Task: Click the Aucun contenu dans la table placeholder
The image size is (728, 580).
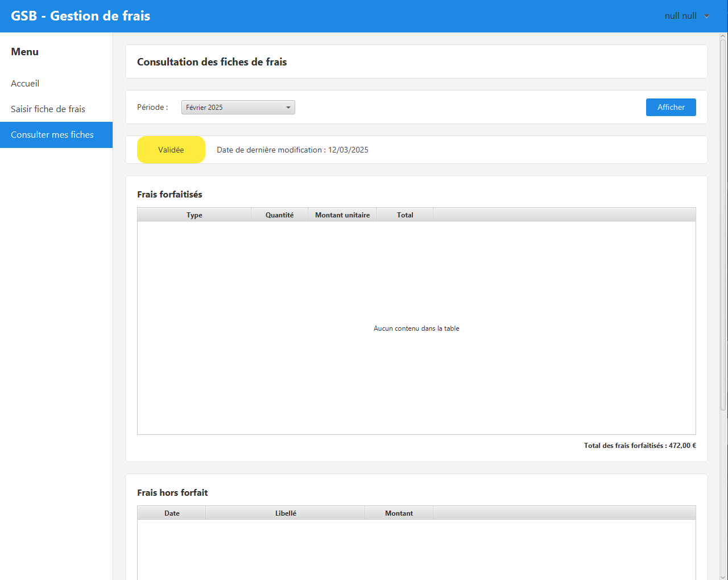Action: pyautogui.click(x=416, y=328)
